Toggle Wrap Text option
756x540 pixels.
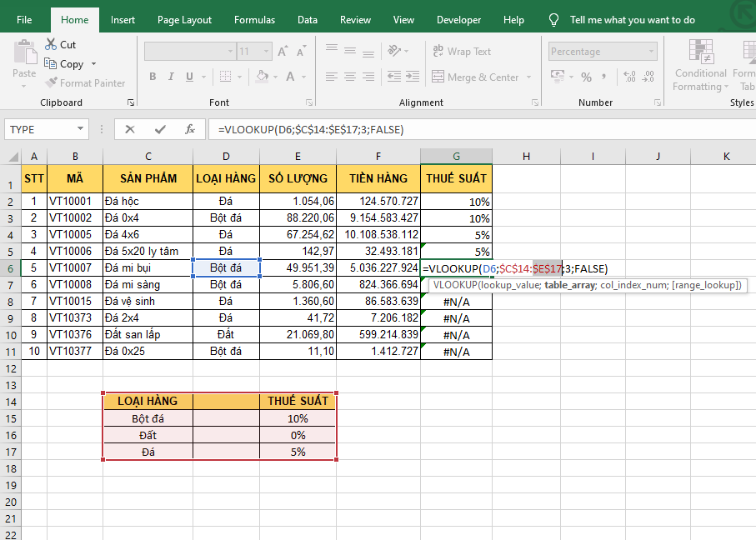tap(462, 52)
